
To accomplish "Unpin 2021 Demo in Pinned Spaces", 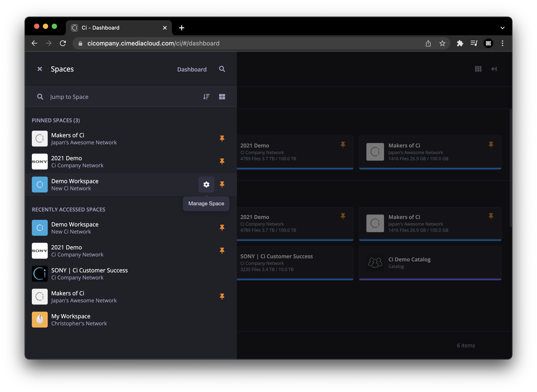I will (222, 162).
